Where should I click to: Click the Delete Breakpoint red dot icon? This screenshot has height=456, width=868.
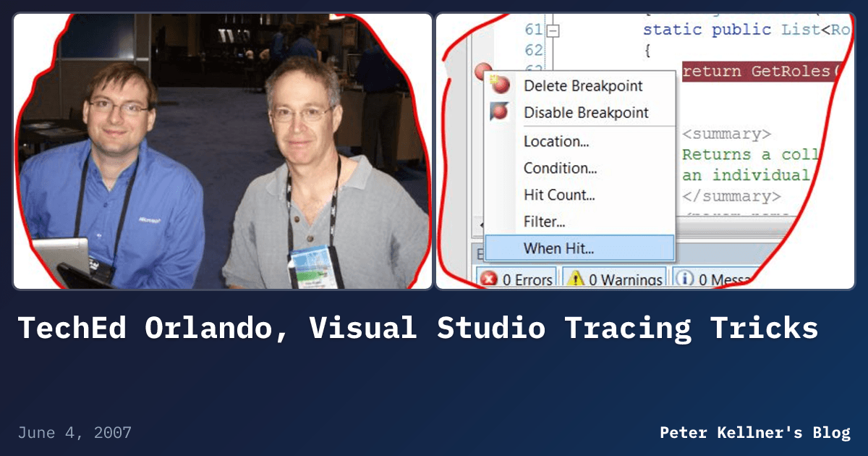pyautogui.click(x=499, y=85)
